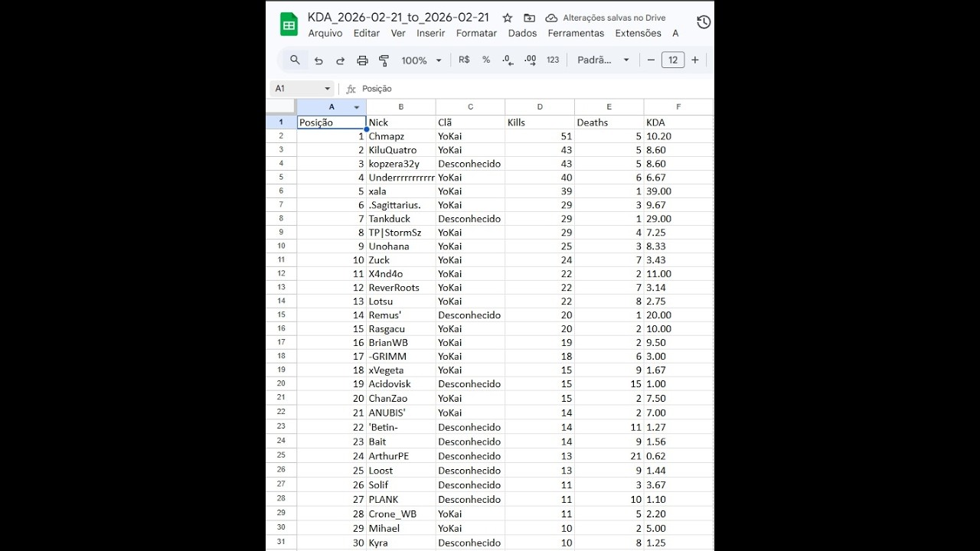This screenshot has width=980, height=551.
Task: Increase font size with plus
Action: pyautogui.click(x=695, y=60)
